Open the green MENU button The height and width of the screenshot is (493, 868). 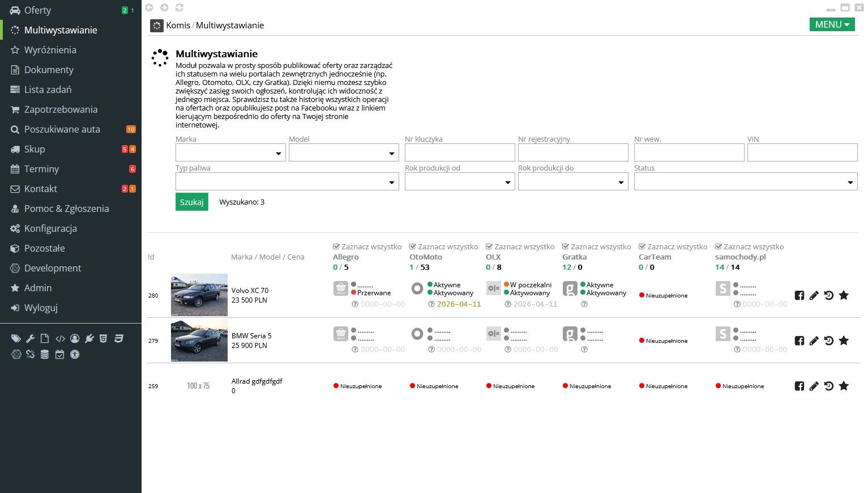832,24
